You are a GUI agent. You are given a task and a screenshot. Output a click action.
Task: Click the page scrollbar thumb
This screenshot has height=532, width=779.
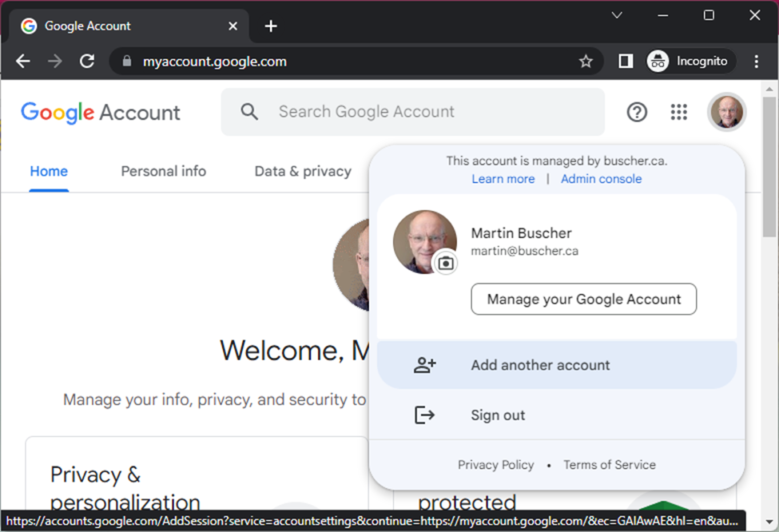coord(769,166)
